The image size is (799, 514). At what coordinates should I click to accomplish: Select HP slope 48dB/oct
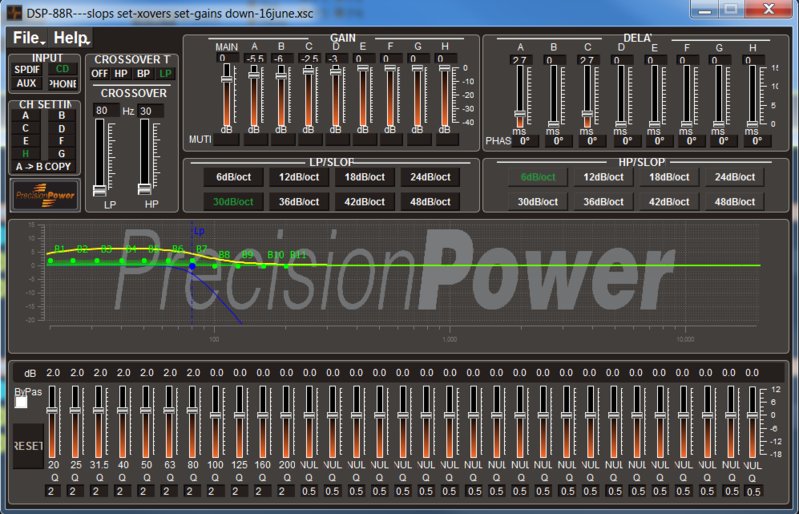[x=734, y=202]
